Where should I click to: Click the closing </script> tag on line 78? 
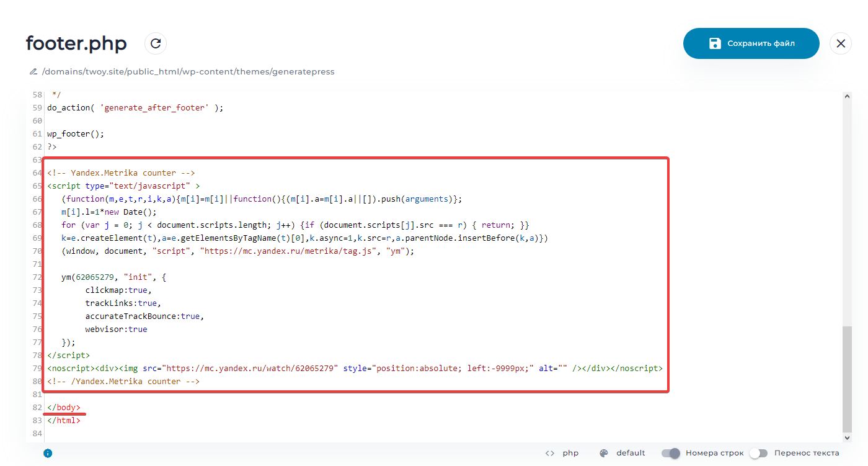coord(69,355)
